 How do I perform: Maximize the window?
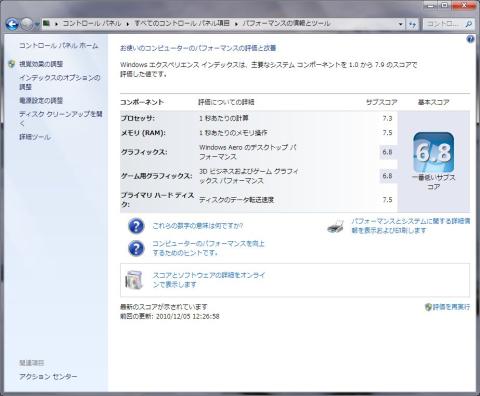(445, 5)
